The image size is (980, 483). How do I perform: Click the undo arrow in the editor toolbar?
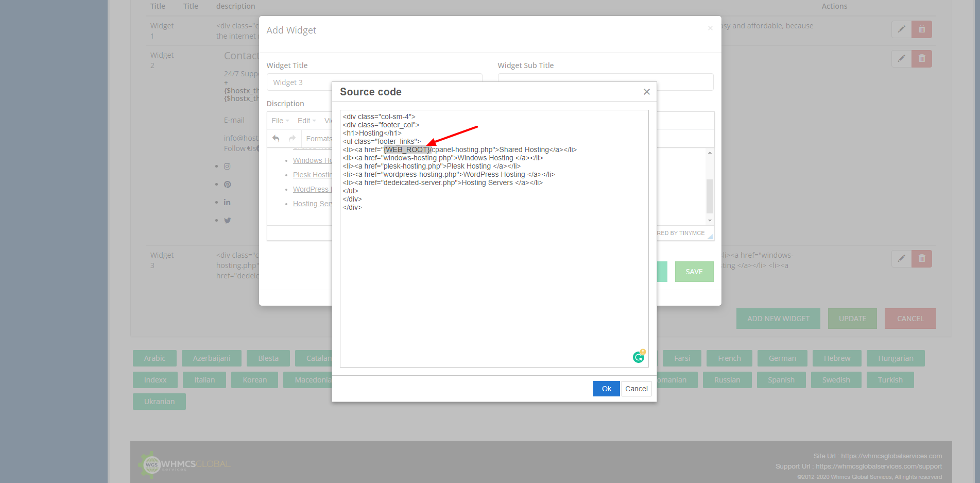click(x=276, y=139)
